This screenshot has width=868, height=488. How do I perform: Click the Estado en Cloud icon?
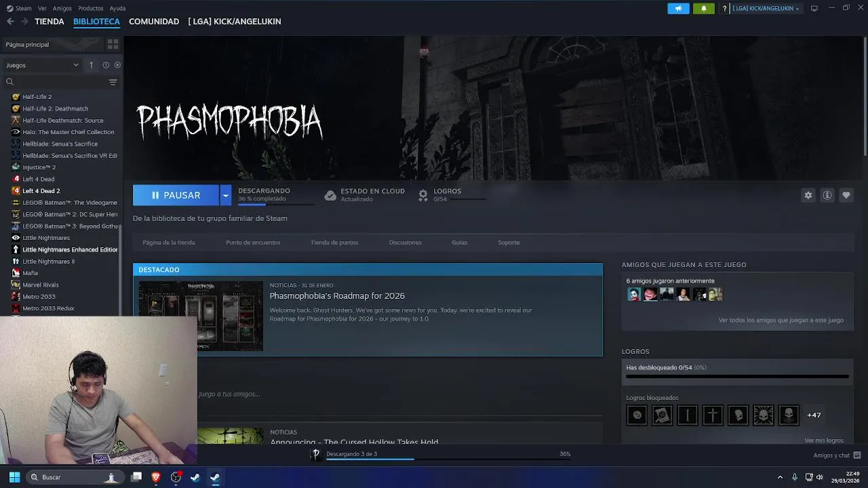tap(330, 195)
